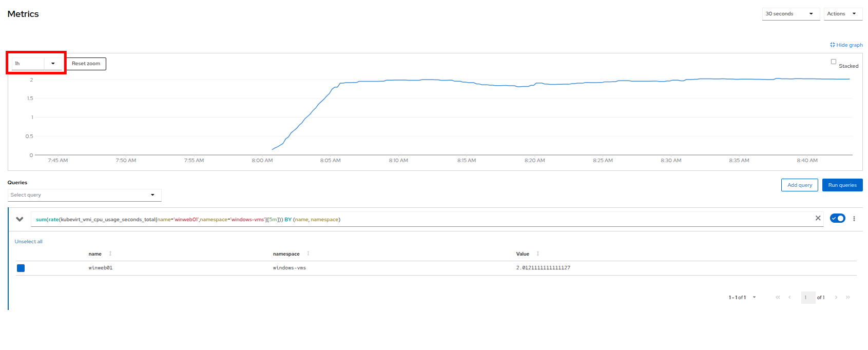
Task: Go to first page of results
Action: point(778,298)
